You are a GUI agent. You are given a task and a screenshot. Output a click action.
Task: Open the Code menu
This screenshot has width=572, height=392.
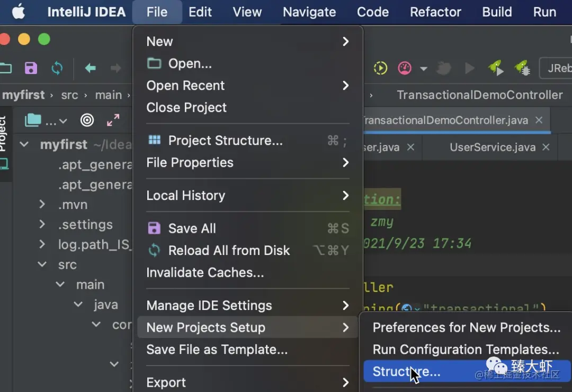[373, 12]
